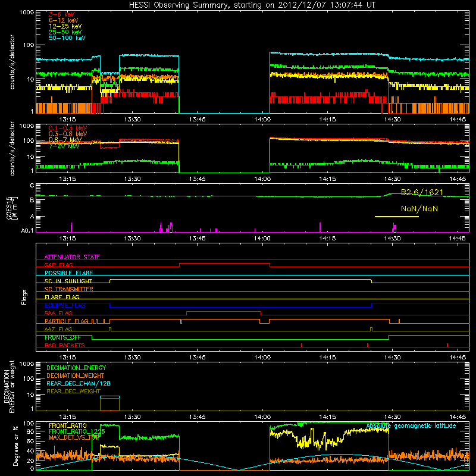Select the FLARE_FLAG label
Screen dimensions: 476x476
[x=62, y=297]
